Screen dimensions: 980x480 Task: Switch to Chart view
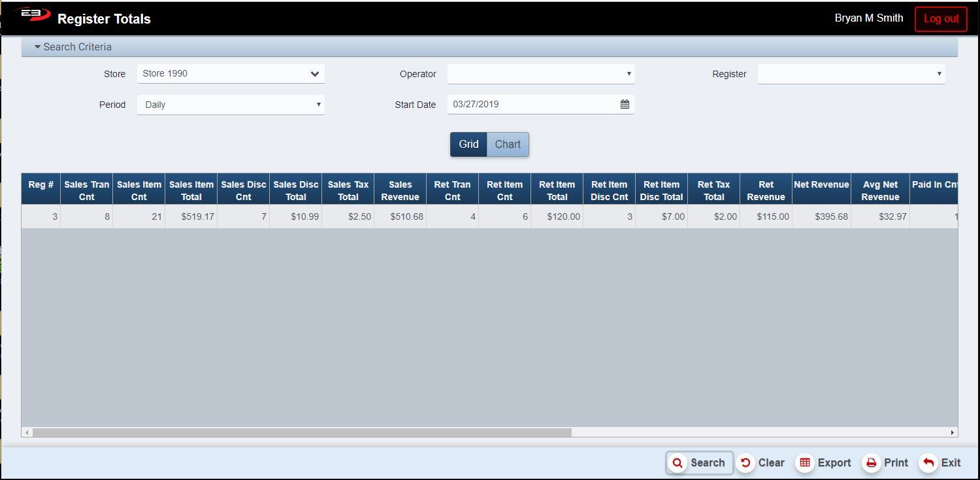tap(508, 145)
